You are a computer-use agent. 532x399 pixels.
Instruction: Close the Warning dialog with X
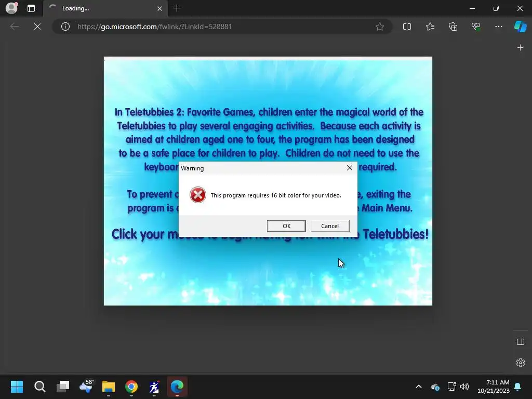[350, 168]
